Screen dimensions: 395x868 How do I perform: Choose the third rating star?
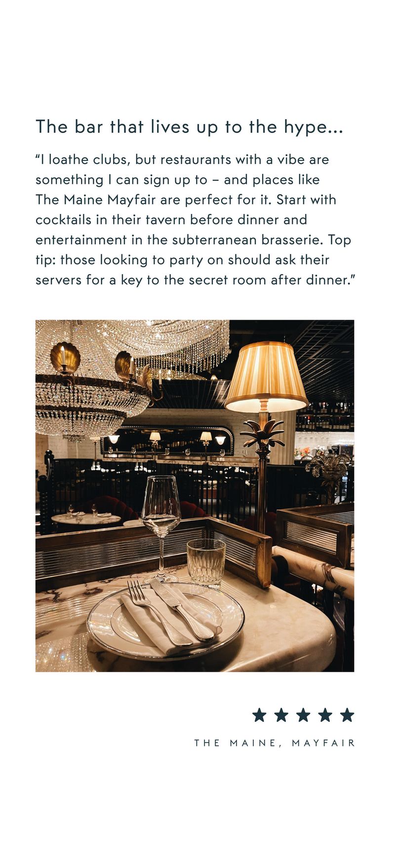[x=303, y=714]
